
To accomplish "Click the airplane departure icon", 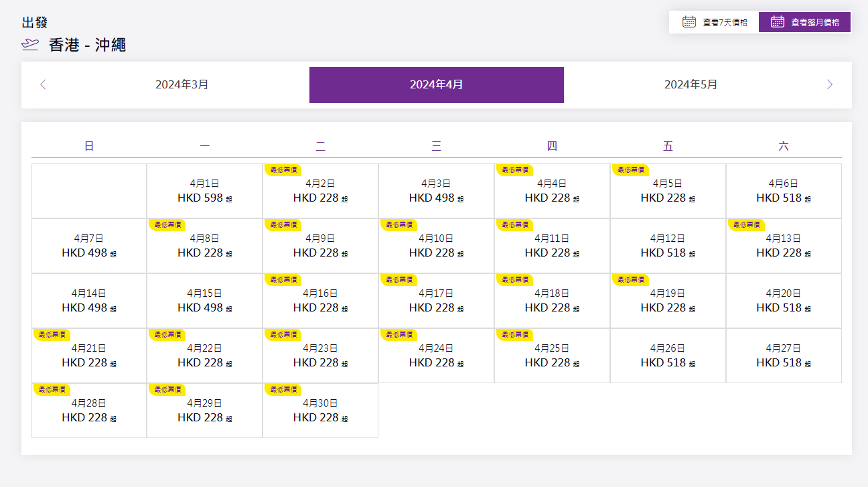I will [x=30, y=45].
